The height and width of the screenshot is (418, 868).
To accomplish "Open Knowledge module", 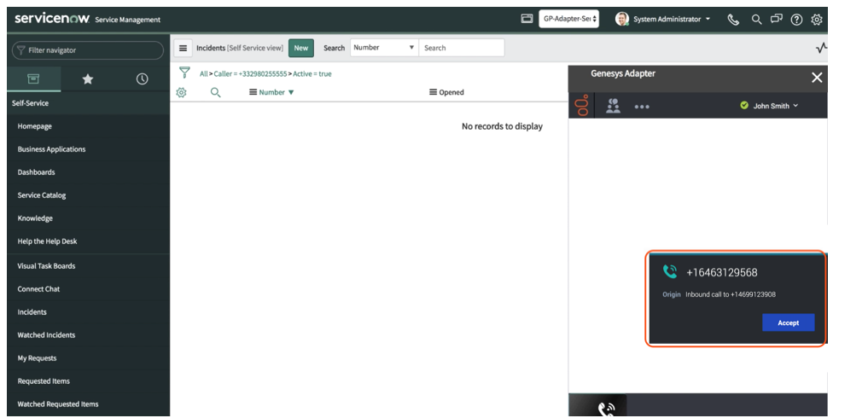I will click(35, 218).
